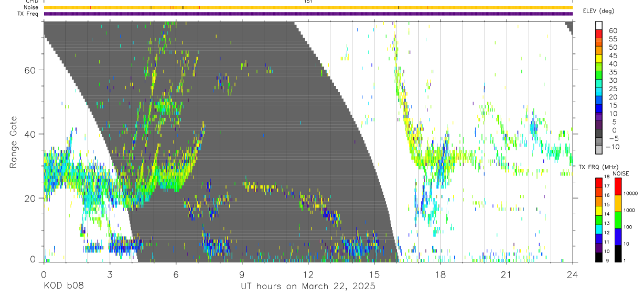Click the TX FRQ segment between 13 and 14
The image size is (644, 297).
coord(599,220)
